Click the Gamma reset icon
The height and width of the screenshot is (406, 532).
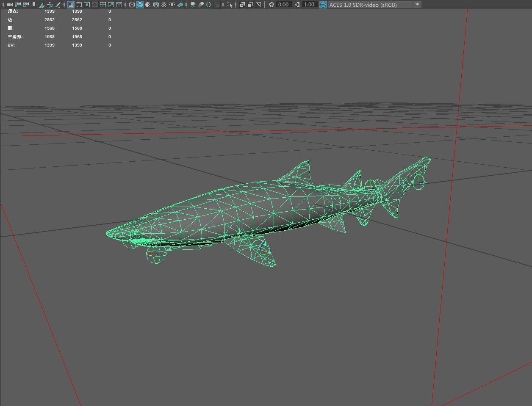click(x=297, y=5)
